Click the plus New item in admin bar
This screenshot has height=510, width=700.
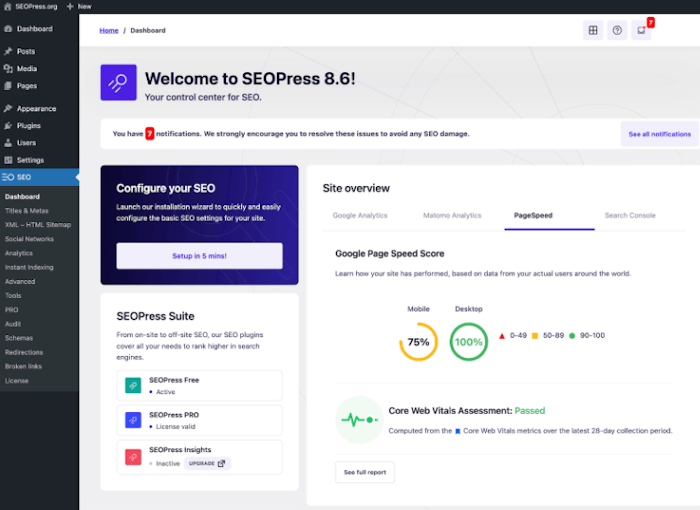pos(79,6)
